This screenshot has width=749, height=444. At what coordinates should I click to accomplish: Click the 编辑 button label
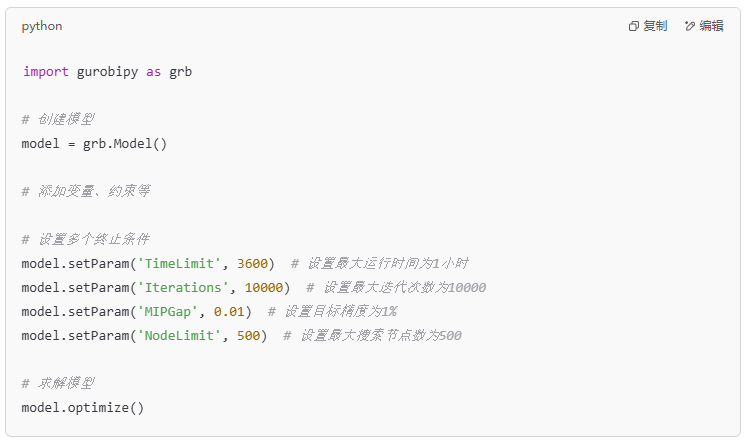[711, 26]
